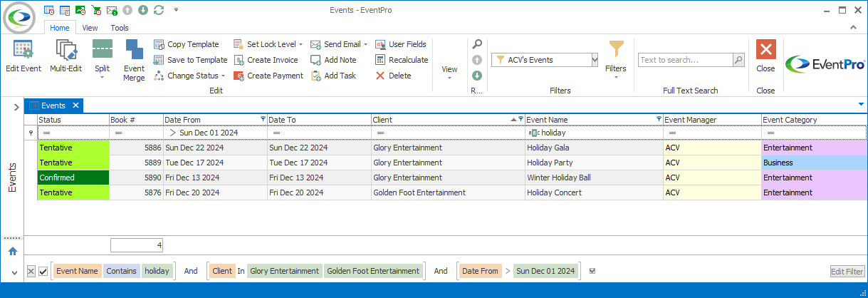Expand Set Lock Level dropdown
The width and height of the screenshot is (868, 298).
pos(300,44)
